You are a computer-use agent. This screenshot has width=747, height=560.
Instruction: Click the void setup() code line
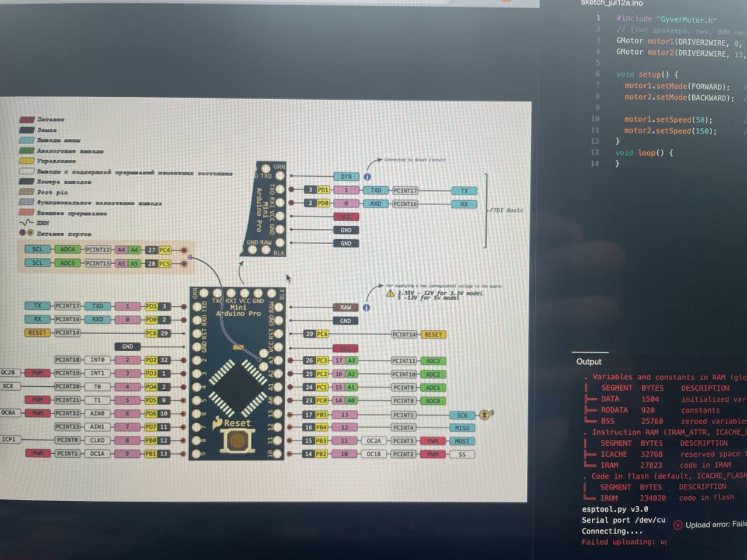(647, 75)
